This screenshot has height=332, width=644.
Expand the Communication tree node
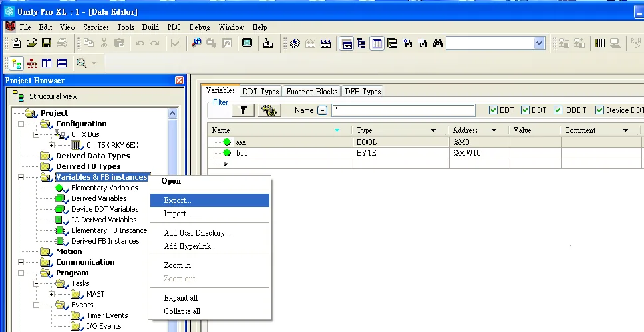coord(21,262)
